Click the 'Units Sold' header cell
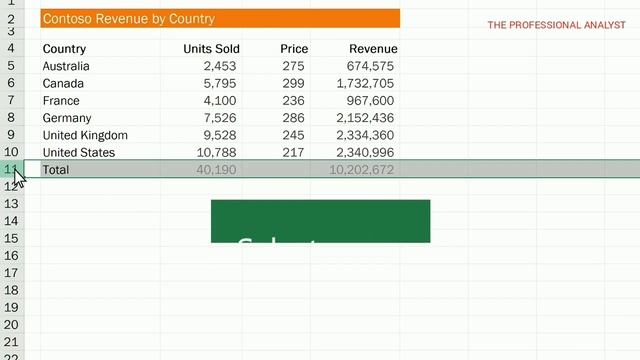This screenshot has width=640, height=360. (x=201, y=49)
